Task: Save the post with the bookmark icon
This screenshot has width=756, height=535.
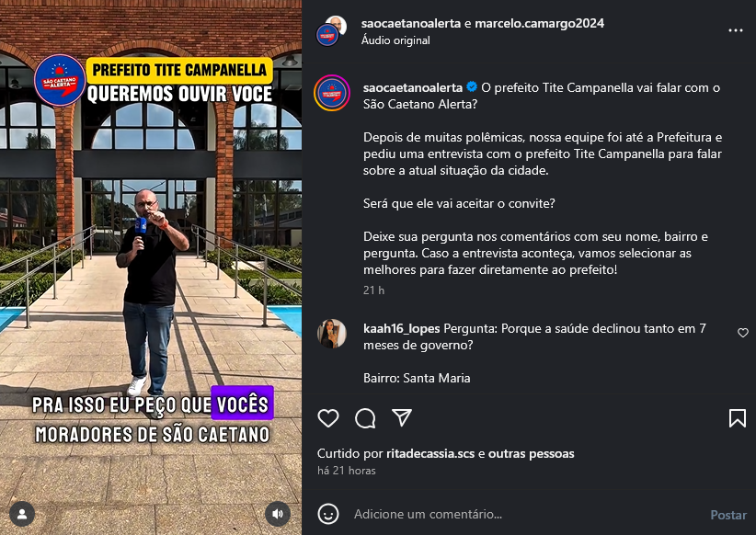Action: click(738, 418)
